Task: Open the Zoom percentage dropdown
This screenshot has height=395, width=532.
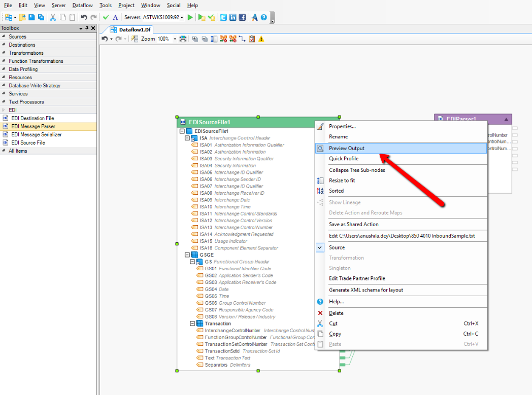Action: [x=175, y=39]
